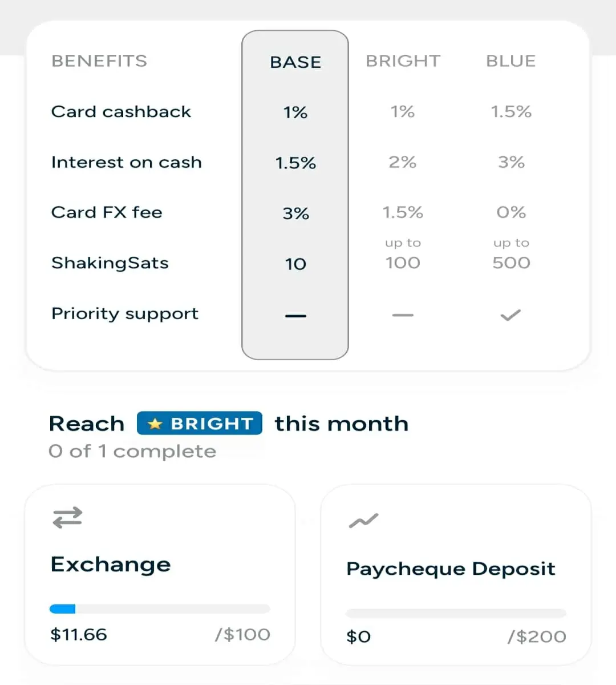Tap the Exchange progress bar
The image size is (616, 685).
pos(160,609)
